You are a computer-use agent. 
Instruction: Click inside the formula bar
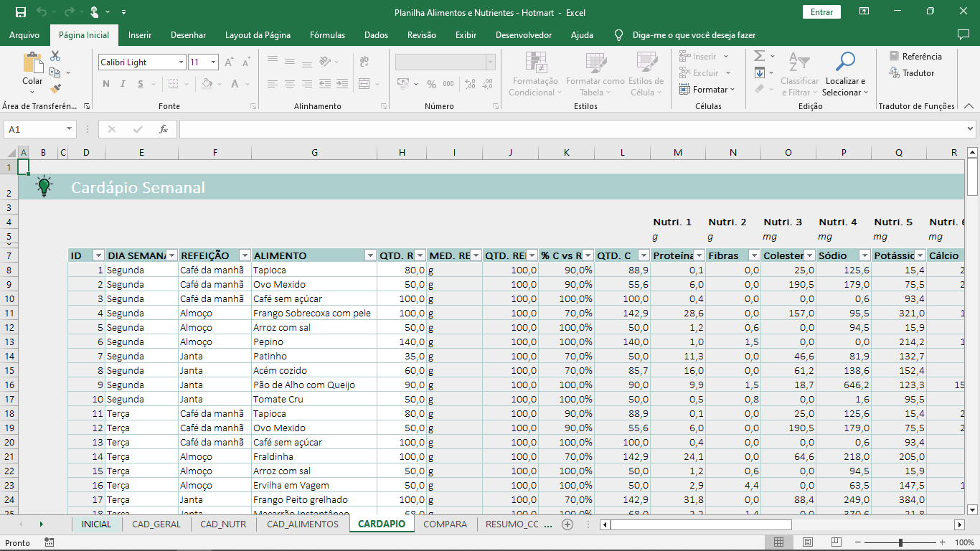[x=502, y=129]
